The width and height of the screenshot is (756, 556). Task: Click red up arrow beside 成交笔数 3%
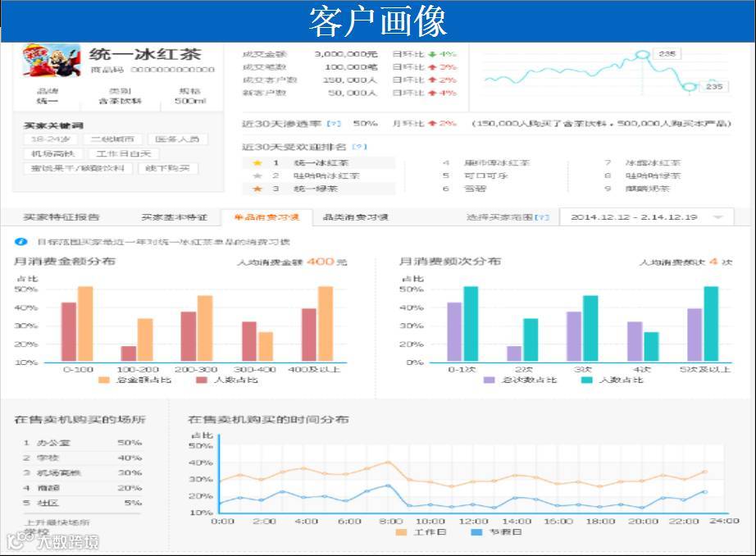(x=432, y=67)
